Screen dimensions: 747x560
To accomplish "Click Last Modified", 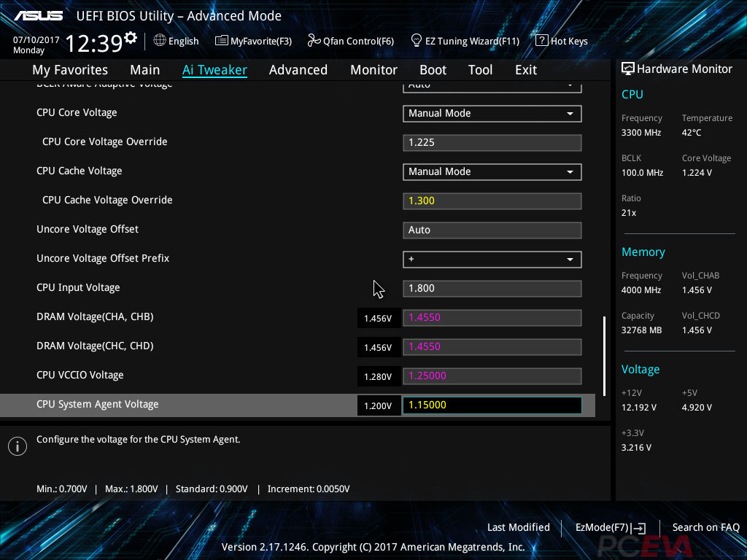I will pos(519,528).
